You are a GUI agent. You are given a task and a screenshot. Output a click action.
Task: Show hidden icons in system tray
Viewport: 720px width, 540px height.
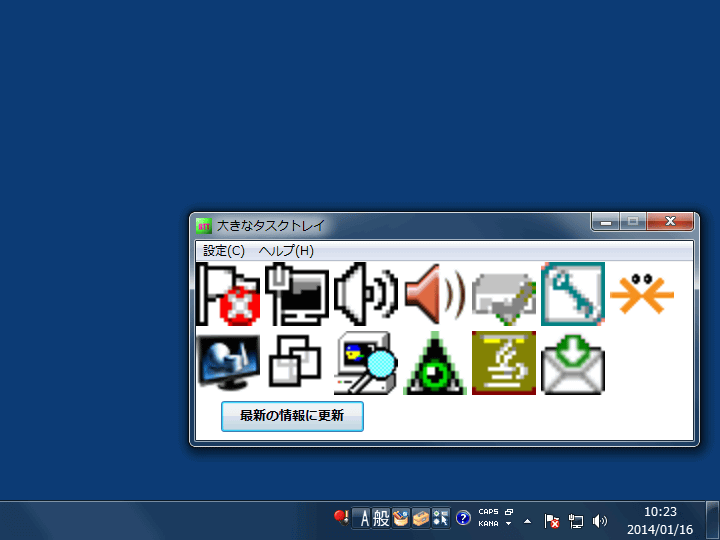click(x=527, y=521)
